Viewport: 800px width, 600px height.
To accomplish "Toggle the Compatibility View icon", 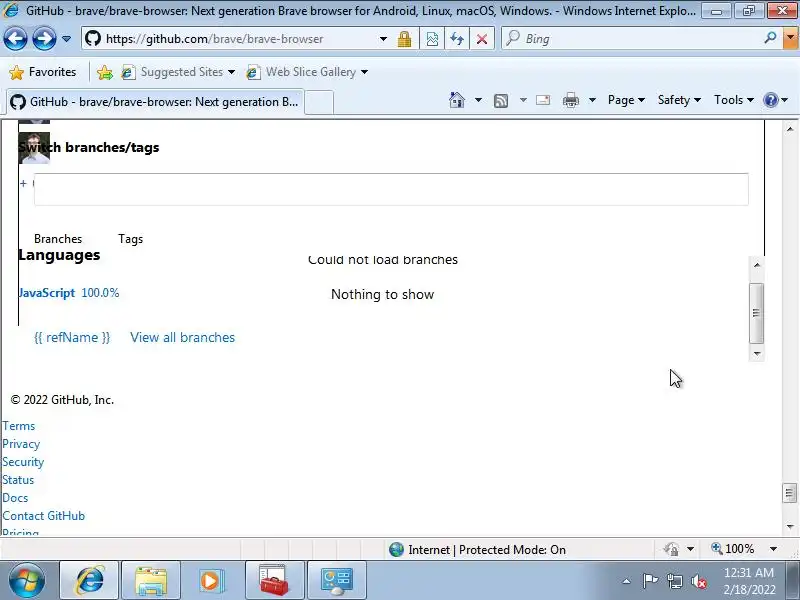I will pos(432,39).
